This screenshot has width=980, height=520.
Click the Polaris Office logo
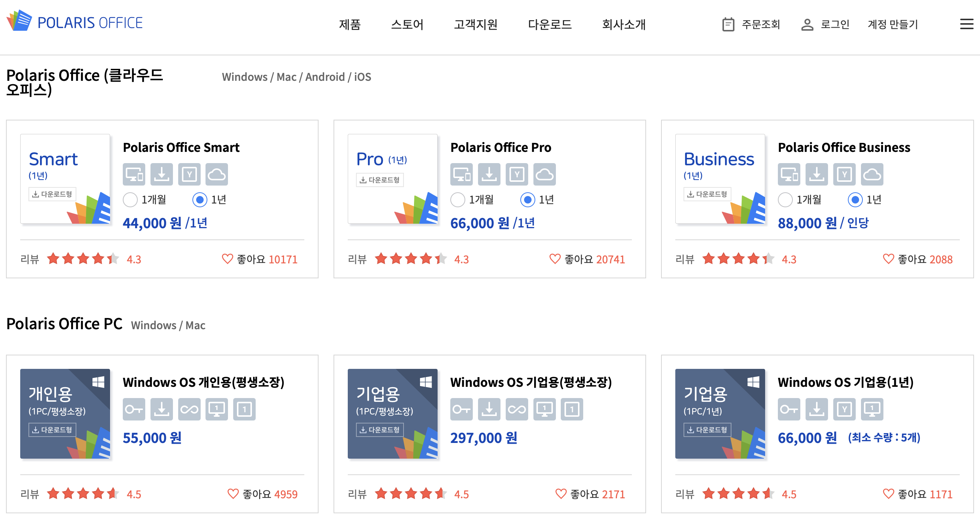click(x=74, y=21)
